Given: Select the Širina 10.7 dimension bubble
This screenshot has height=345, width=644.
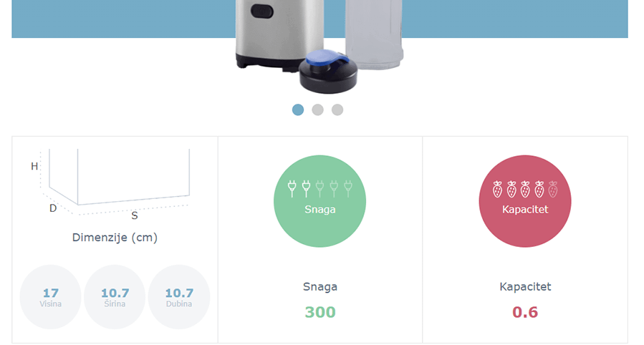Looking at the screenshot, I should [115, 297].
